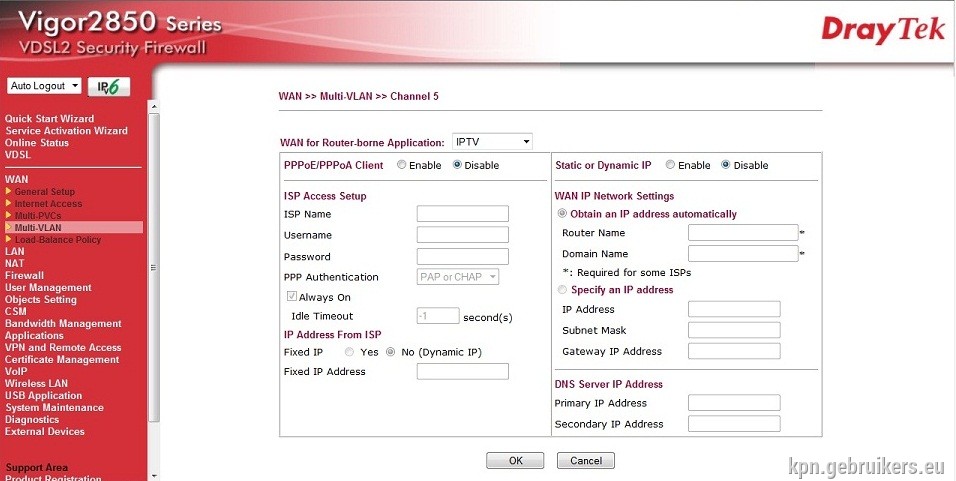Choose Specify an IP address option
956x481 pixels.
coord(562,290)
